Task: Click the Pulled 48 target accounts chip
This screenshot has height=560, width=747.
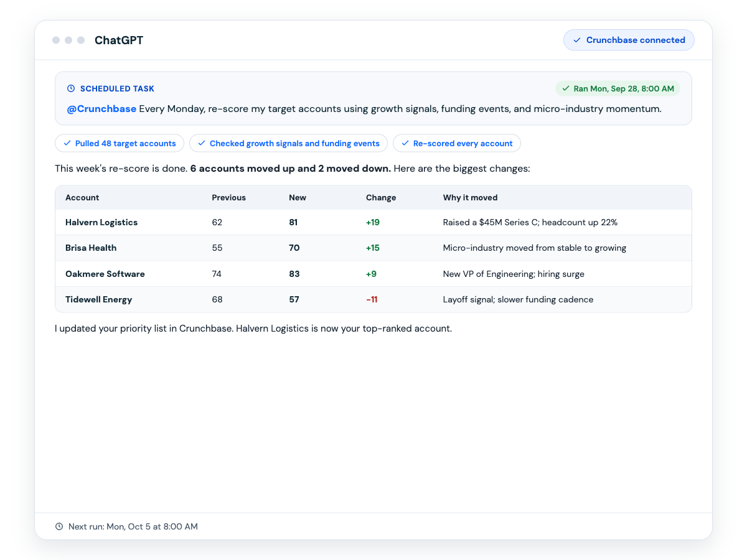Action: click(120, 143)
